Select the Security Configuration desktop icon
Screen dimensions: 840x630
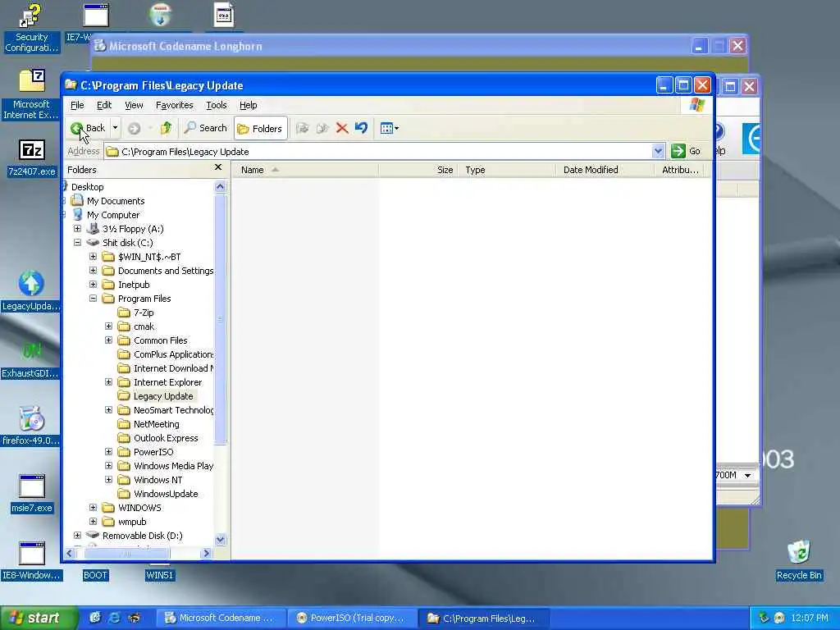(x=32, y=28)
